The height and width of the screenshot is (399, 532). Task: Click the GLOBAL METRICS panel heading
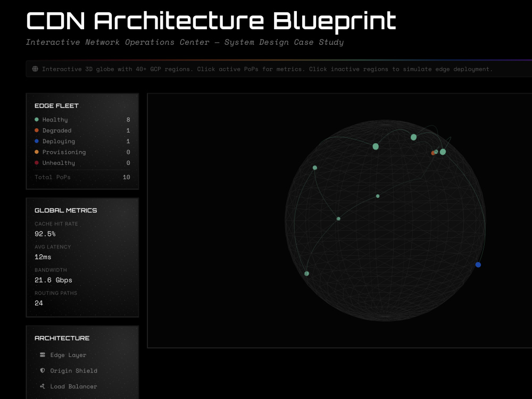tap(66, 210)
